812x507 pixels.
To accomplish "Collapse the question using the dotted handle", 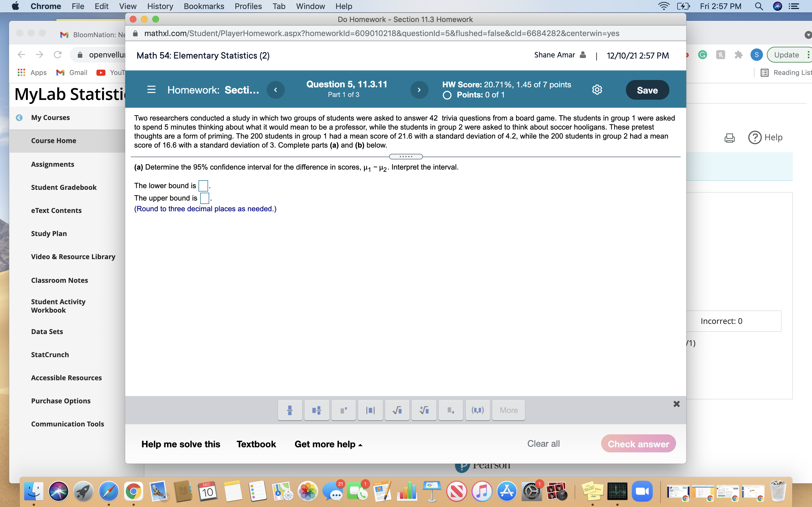I will point(406,156).
